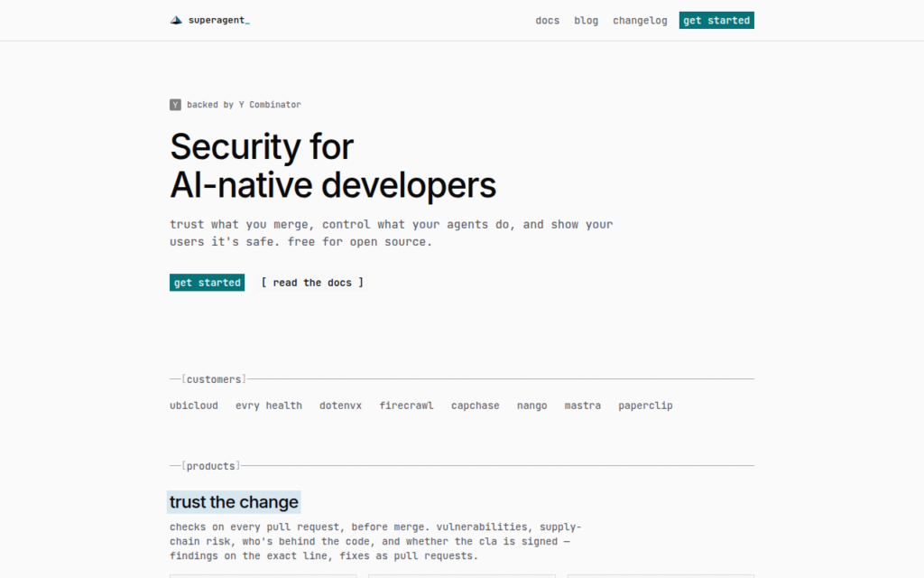Screen dimensions: 924x578
Task: Select the capchase customer name
Action: (x=475, y=406)
